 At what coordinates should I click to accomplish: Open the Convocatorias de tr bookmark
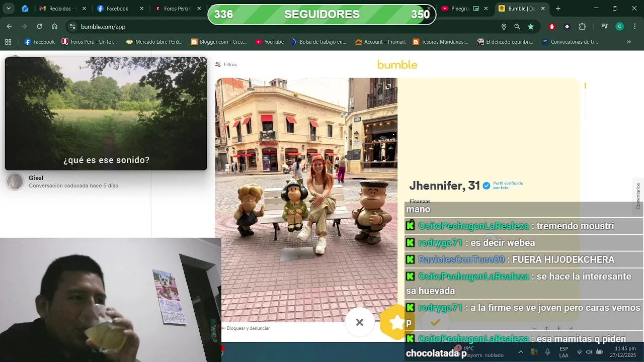coord(570,42)
